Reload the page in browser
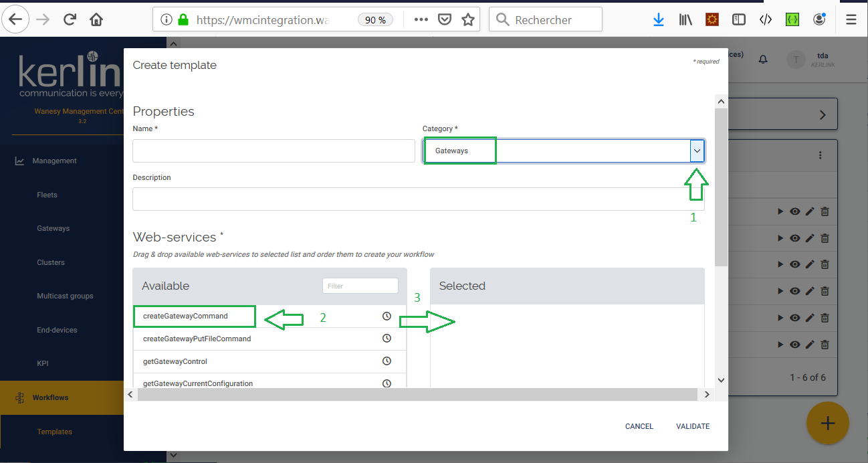Screen dimensions: 868x463 tap(70, 19)
